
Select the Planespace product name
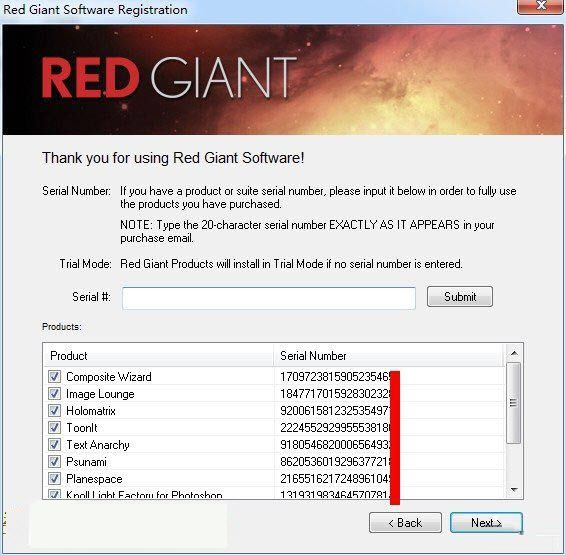pyautogui.click(x=94, y=479)
